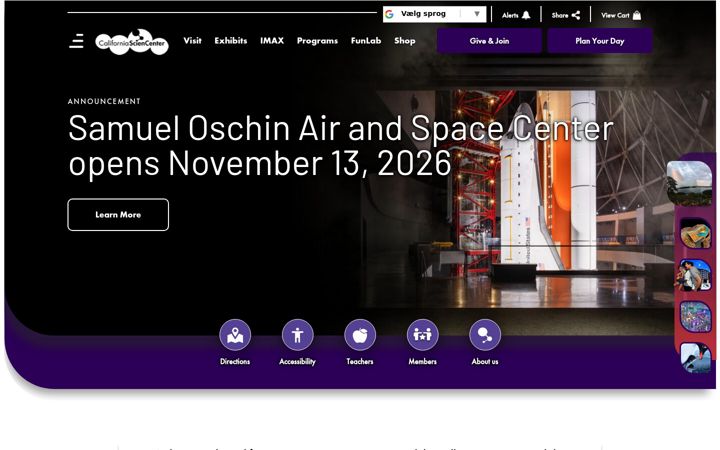The height and width of the screenshot is (450, 720).
Task: Click the Samuel Oschin Air and Space Center headline
Action: tap(341, 145)
